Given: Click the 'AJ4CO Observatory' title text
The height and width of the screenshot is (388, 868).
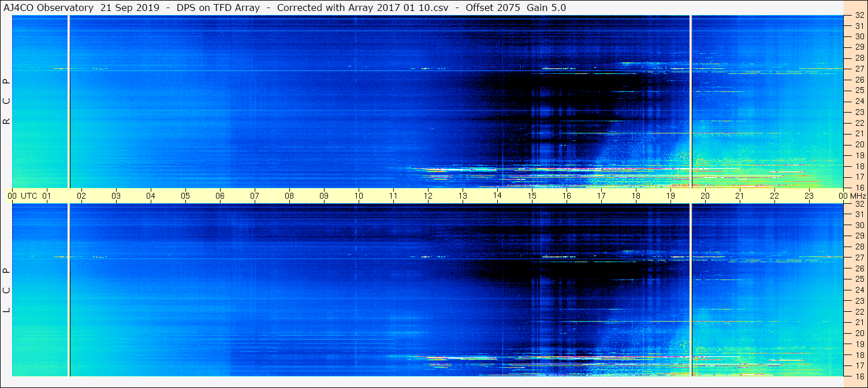Looking at the screenshot, I should click(49, 8).
